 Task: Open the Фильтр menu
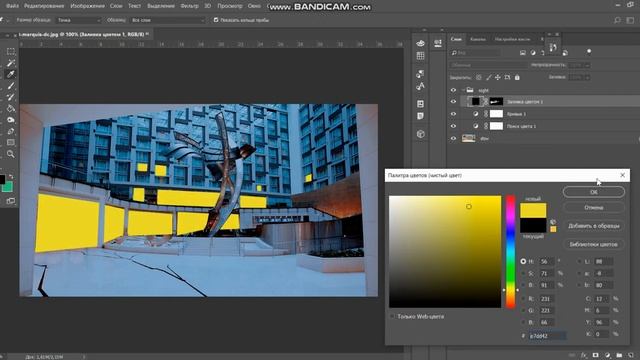[189, 6]
